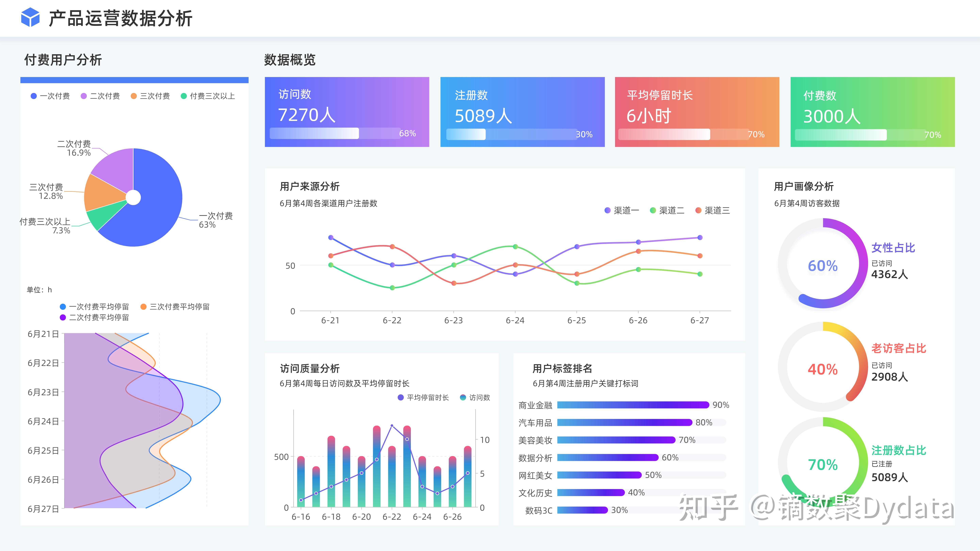Click the 6-25 label on 用户来源分析 axis
The width and height of the screenshot is (980, 551).
point(577,321)
